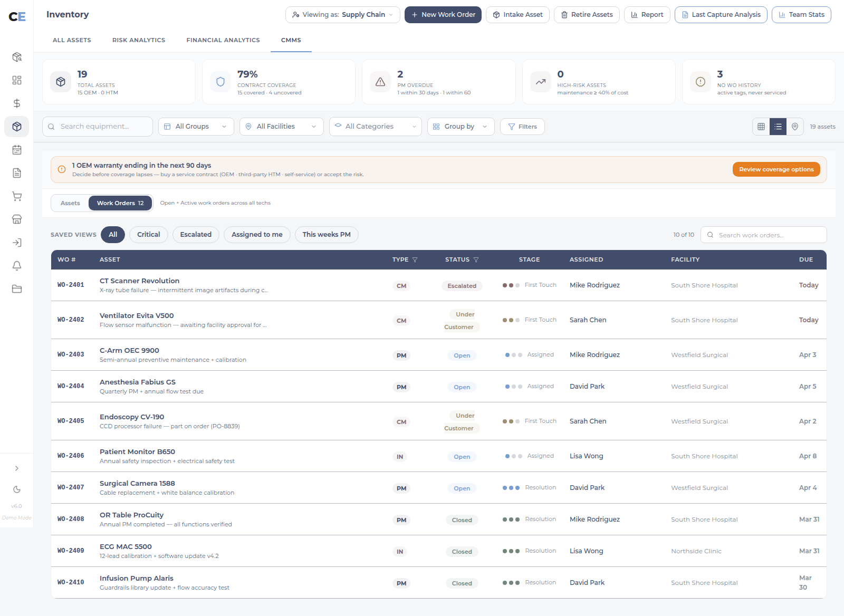
Task: Open the shopping cart sidebar icon
Action: (x=17, y=196)
